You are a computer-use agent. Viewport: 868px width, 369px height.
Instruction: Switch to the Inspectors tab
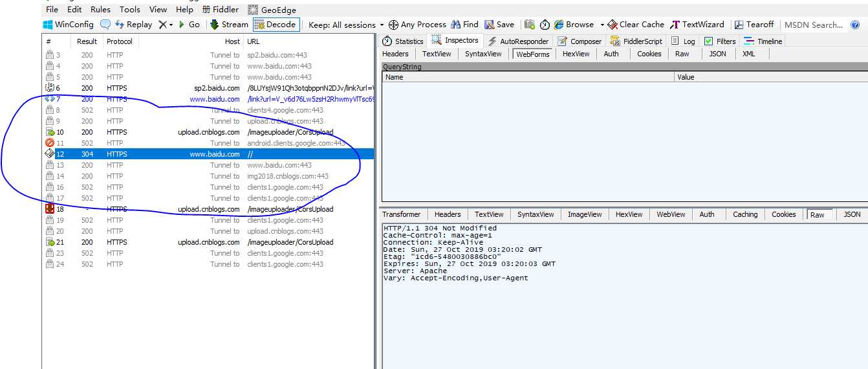click(455, 40)
